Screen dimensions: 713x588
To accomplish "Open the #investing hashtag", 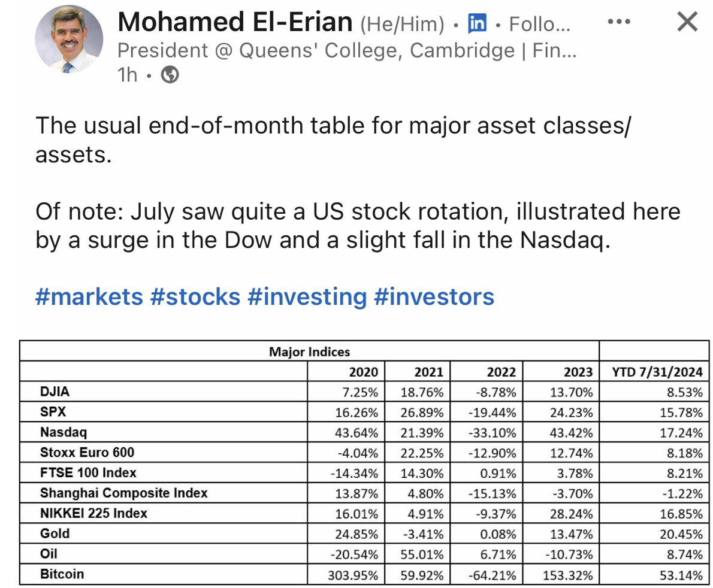I will pyautogui.click(x=307, y=296).
